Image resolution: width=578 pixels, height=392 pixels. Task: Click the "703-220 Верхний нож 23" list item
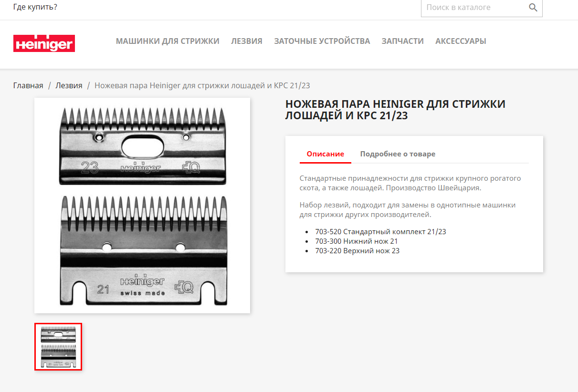357,251
